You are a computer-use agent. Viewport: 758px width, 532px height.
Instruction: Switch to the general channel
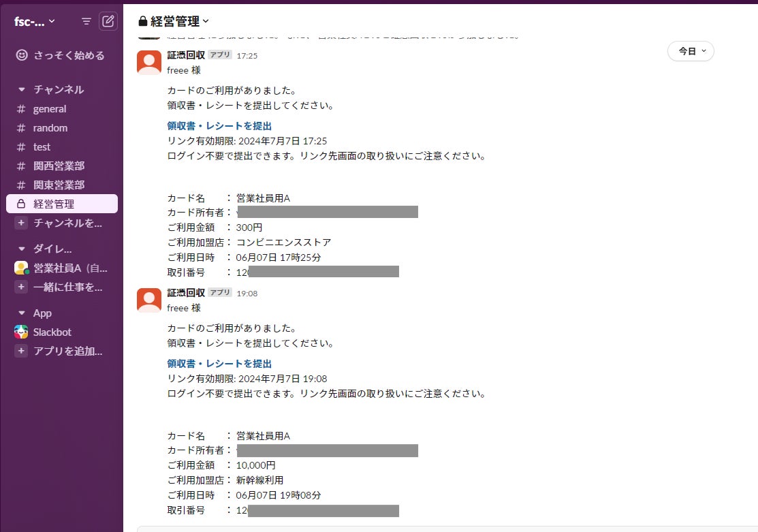coord(50,109)
